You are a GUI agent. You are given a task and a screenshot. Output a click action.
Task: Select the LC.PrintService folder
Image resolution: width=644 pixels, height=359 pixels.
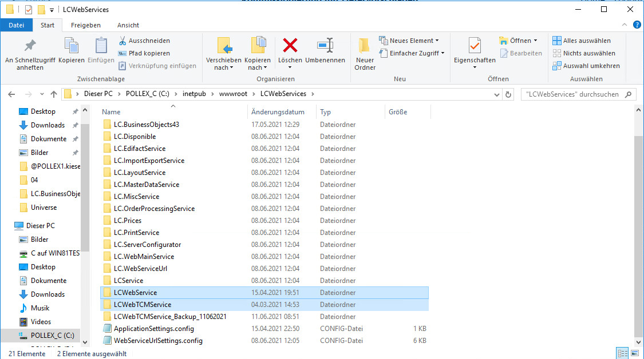136,233
